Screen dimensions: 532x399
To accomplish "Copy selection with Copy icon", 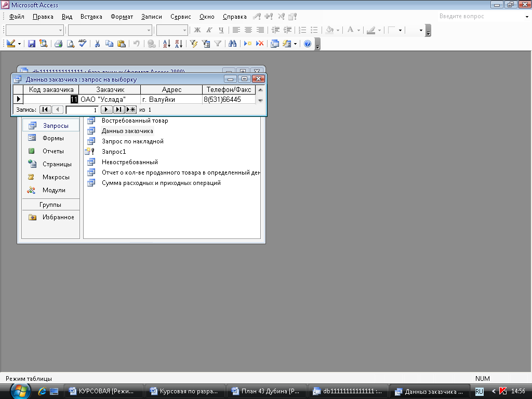I will click(x=109, y=44).
